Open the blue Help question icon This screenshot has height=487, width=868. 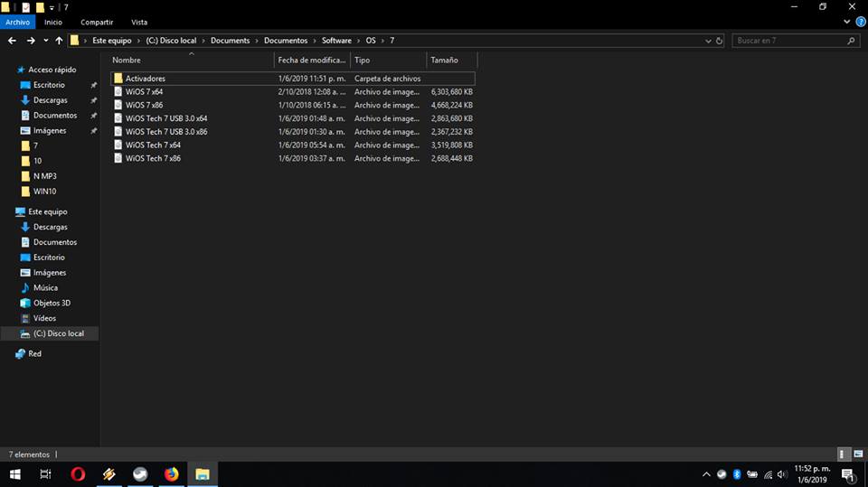click(861, 22)
